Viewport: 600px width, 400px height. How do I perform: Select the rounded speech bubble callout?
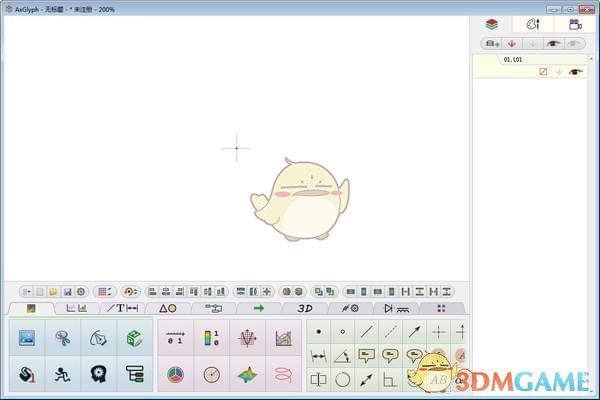click(390, 356)
